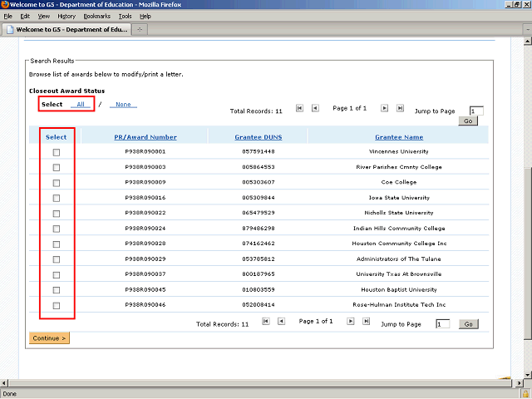
Task: Tick the Houston Baptist University checkbox
Action: point(57,290)
